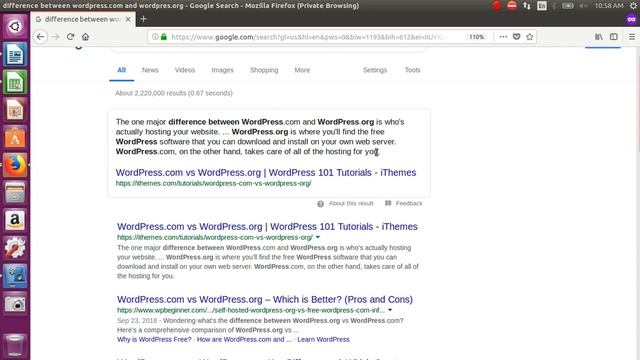Click featured snippet ithemes.com green URL
Screen dimensions: 640x360
click(213, 184)
